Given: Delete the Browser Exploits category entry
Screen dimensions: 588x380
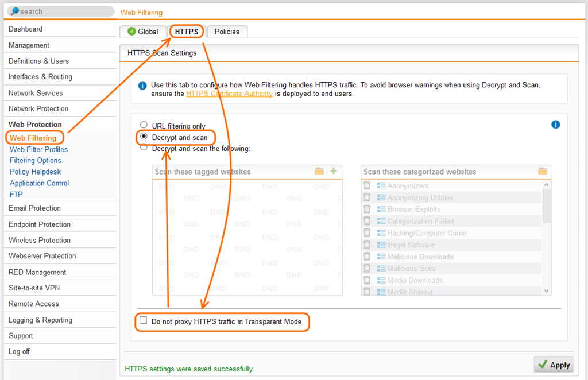Looking at the screenshot, I should click(x=367, y=209).
